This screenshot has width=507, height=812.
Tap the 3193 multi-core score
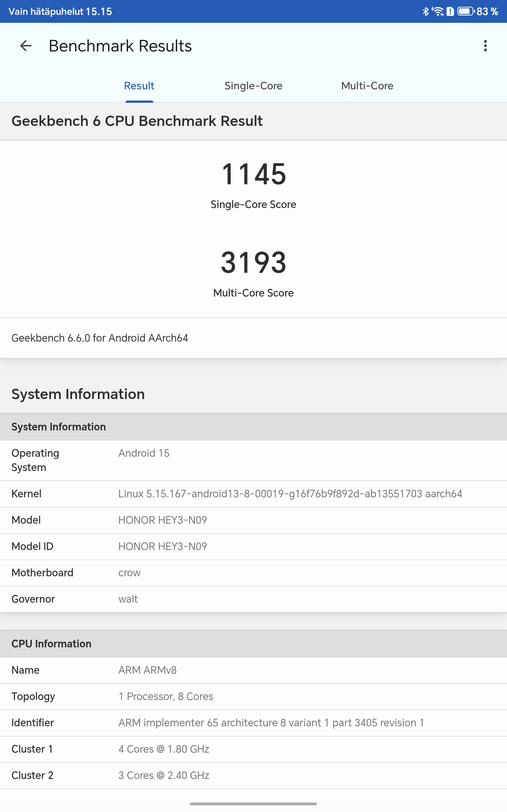point(253,262)
